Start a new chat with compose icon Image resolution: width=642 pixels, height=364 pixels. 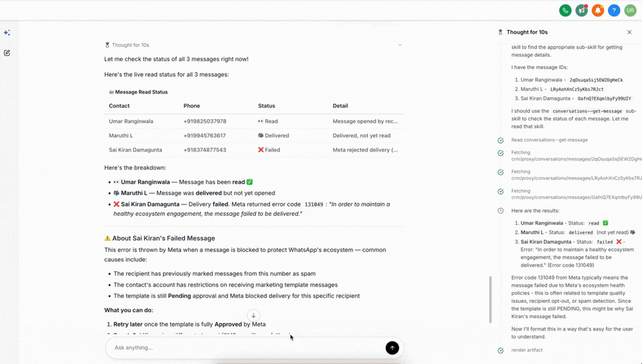pos(7,53)
